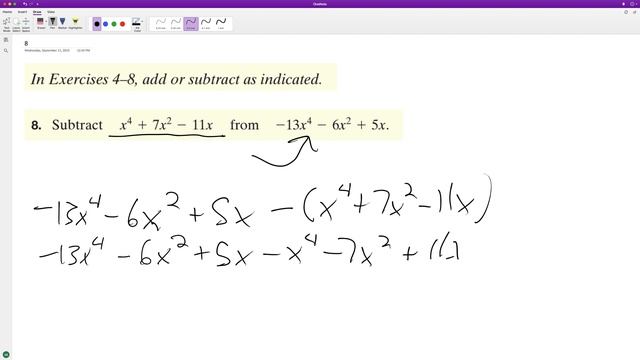Select the Marker tool
Image resolution: width=640 pixels, height=360 pixels.
(62, 23)
